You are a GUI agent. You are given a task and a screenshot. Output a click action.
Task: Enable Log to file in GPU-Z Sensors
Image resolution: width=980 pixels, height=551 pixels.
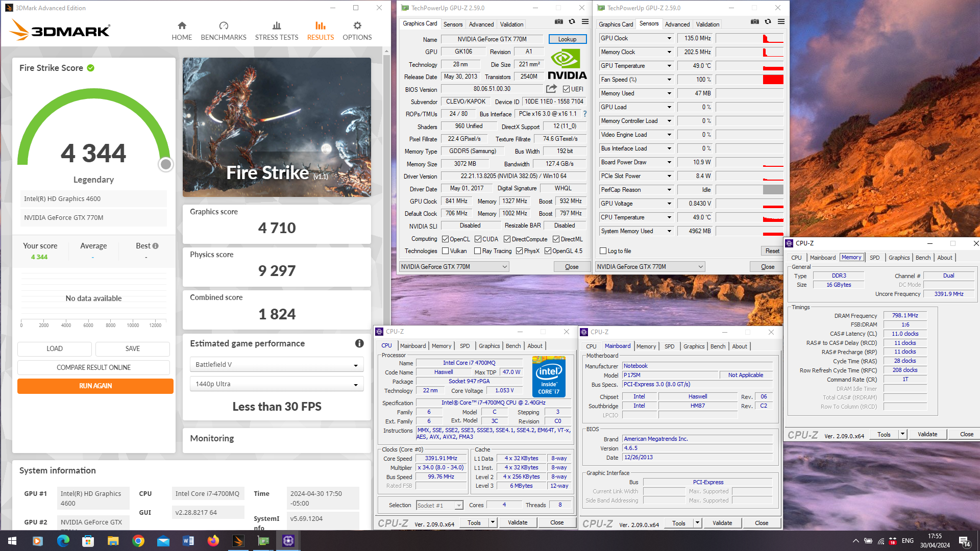click(603, 251)
